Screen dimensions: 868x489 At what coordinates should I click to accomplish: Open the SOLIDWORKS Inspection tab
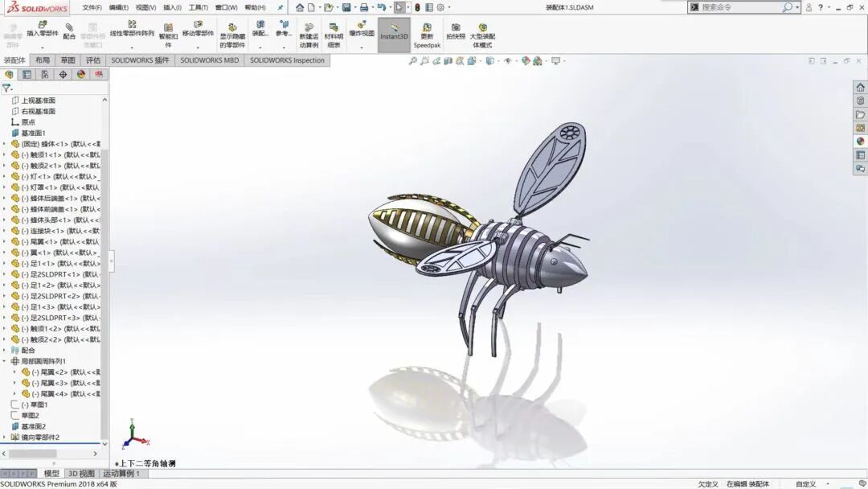click(287, 60)
